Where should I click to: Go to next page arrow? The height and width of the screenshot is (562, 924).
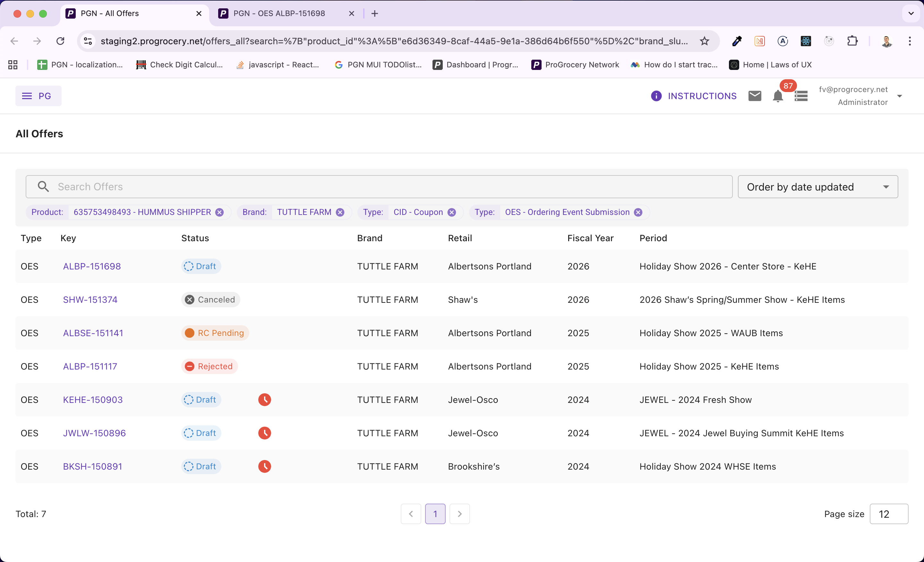pyautogui.click(x=459, y=514)
